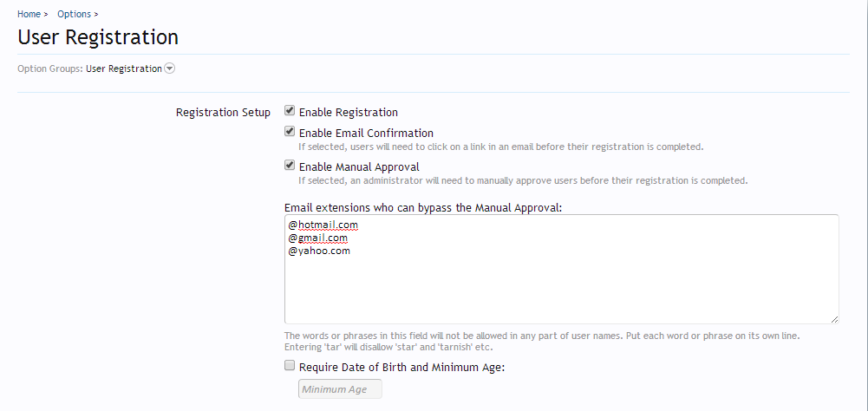
Task: Click the 'Enable Manual Approval' label text
Action: tap(359, 166)
